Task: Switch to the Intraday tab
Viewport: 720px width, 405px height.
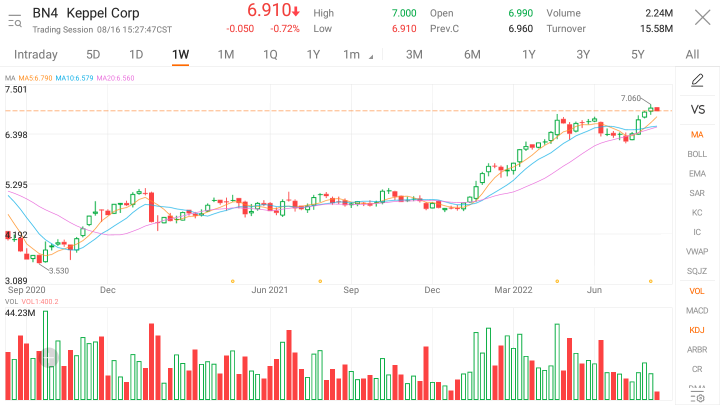Action: [x=36, y=55]
